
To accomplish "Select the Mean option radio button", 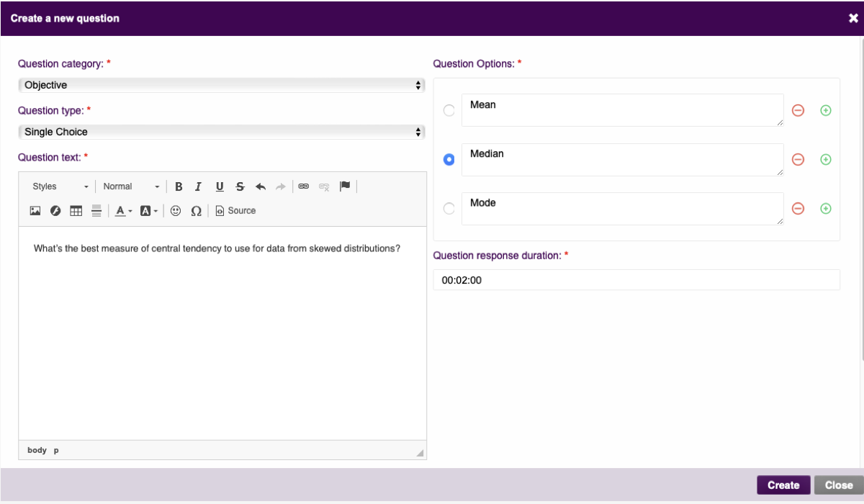I will [449, 111].
